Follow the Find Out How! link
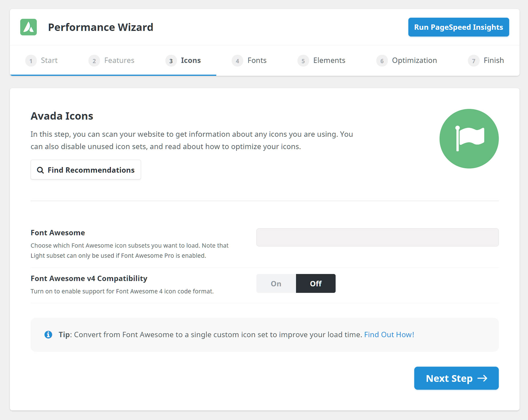 [389, 334]
